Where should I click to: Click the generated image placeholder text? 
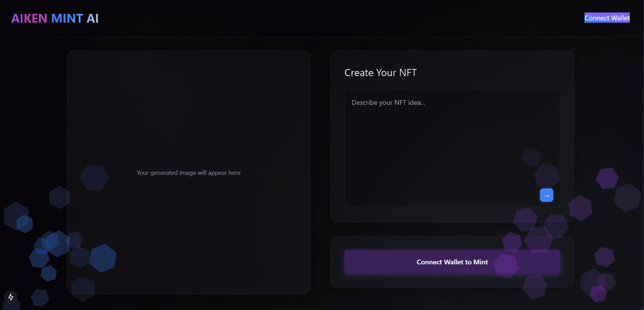[x=188, y=173]
